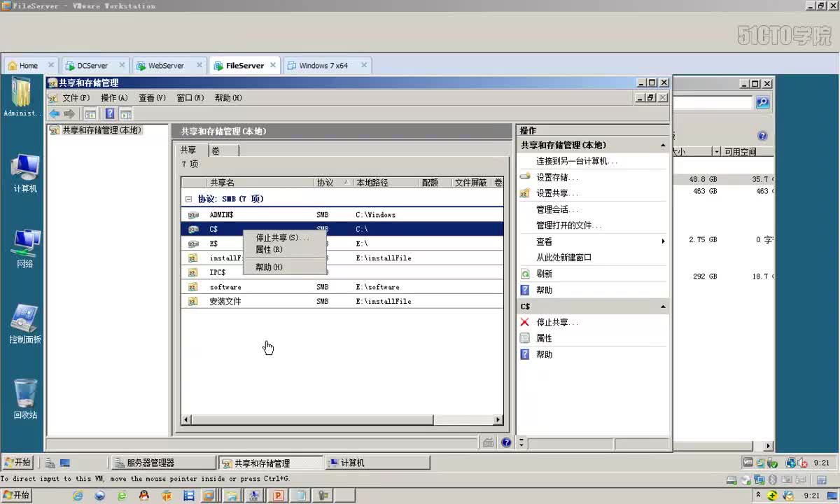Screen dimensions: 840x504
Task: Click the E$ share icon
Action: [193, 244]
